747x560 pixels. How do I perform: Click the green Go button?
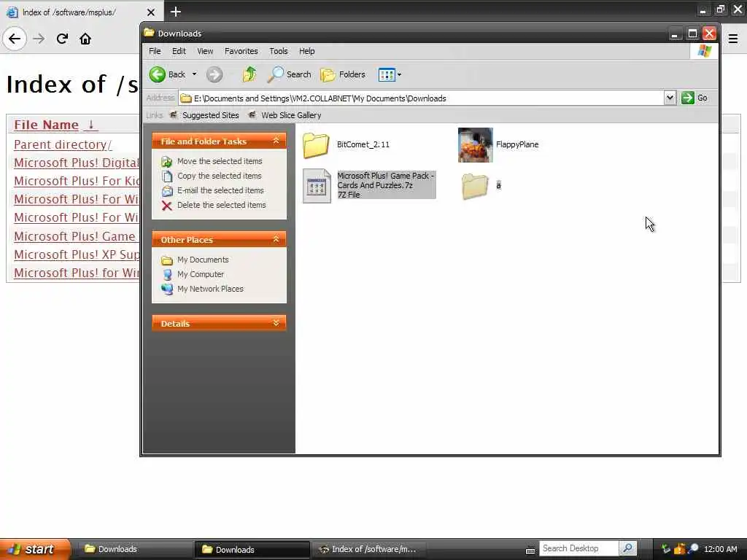(x=694, y=98)
